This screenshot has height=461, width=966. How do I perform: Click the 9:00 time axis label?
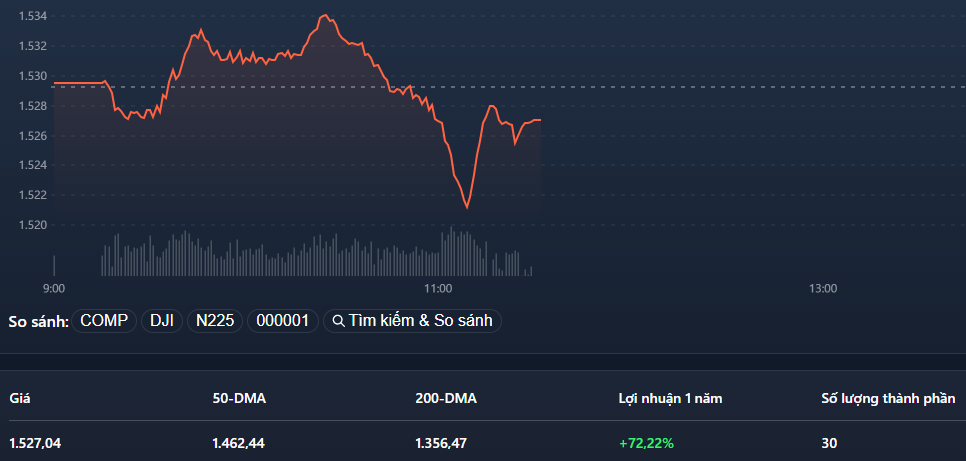(x=54, y=288)
